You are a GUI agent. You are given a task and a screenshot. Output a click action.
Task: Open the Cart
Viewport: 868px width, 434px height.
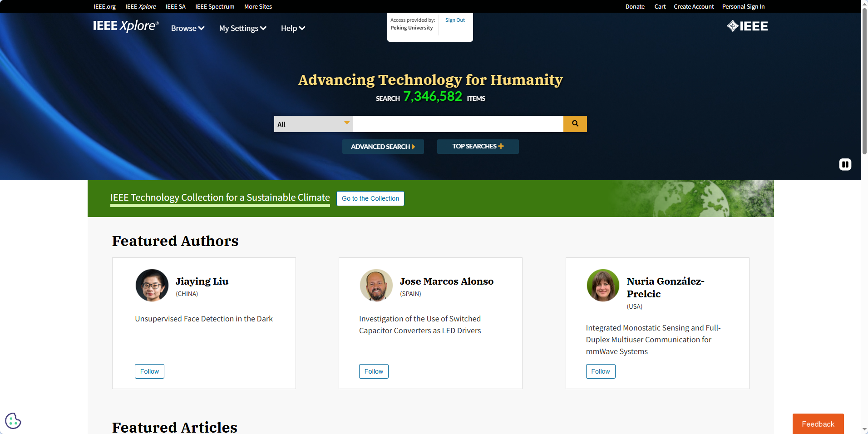pos(660,6)
